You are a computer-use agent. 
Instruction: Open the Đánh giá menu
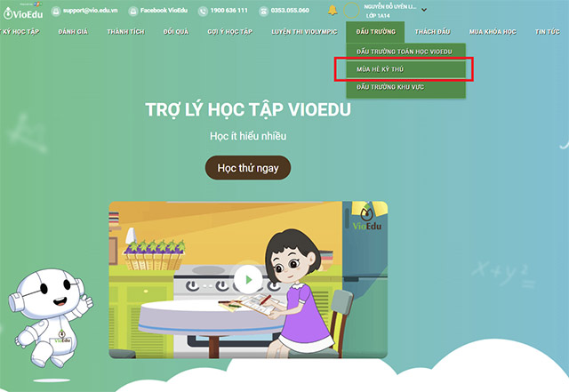73,32
